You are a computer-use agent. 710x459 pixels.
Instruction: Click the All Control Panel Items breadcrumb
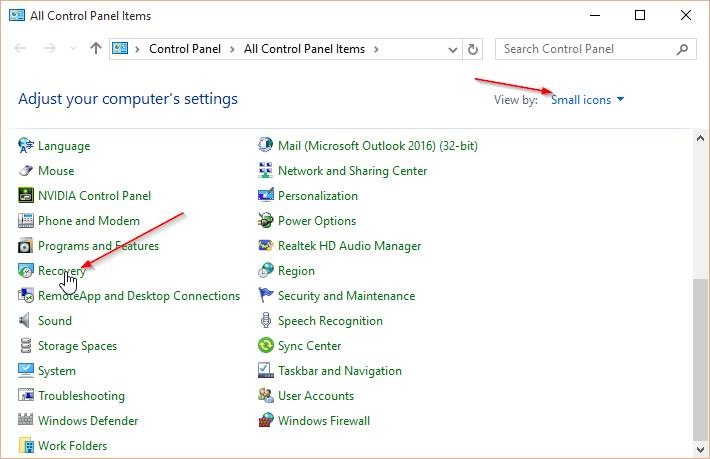tap(304, 49)
